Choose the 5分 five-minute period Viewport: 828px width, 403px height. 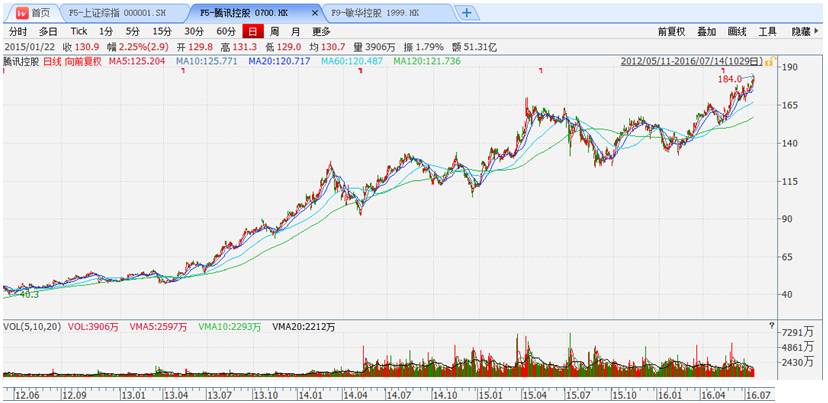(x=131, y=31)
